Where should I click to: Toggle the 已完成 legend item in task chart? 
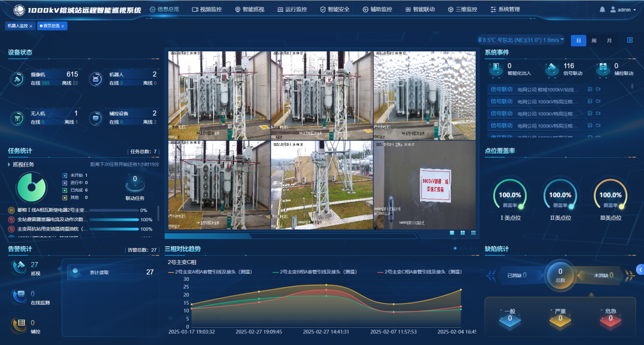click(x=65, y=190)
